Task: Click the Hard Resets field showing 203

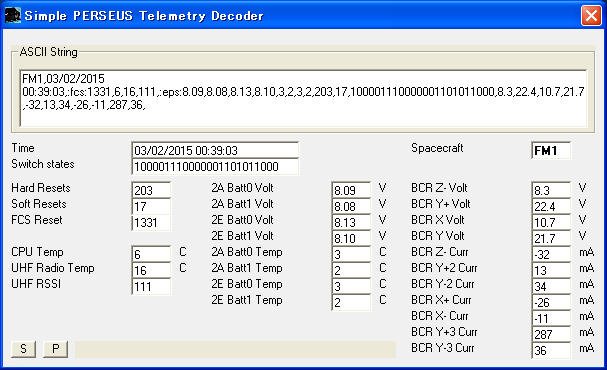Action: pyautogui.click(x=151, y=190)
